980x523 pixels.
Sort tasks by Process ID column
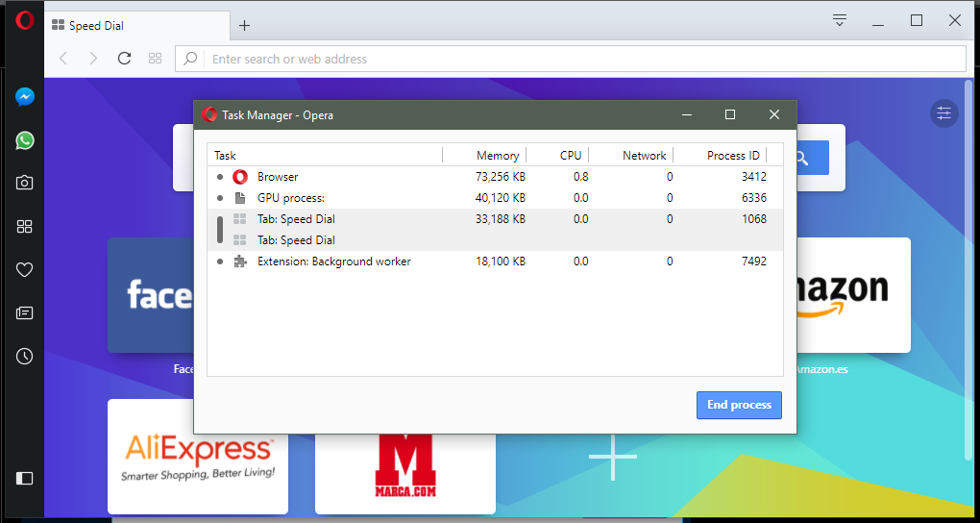pyautogui.click(x=732, y=155)
